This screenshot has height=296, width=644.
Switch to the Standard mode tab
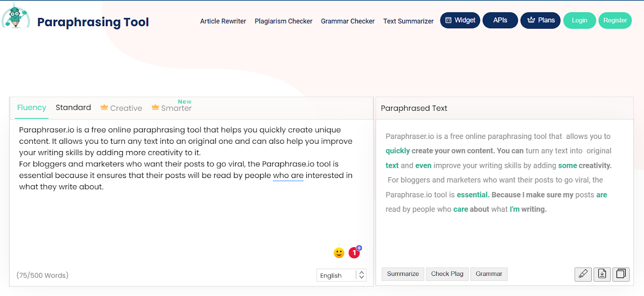point(73,108)
